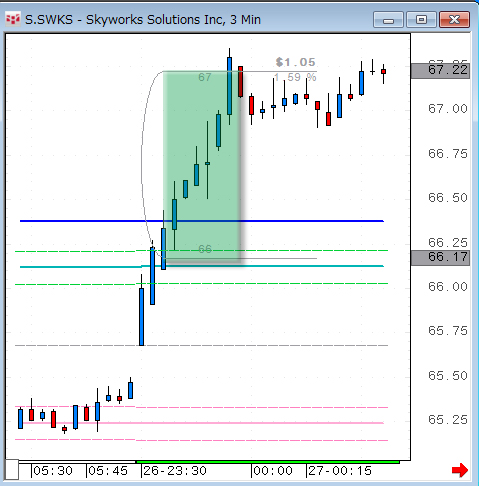Image resolution: width=479 pixels, height=486 pixels.
Task: Click the 65.75 price axis label
Action: [448, 331]
